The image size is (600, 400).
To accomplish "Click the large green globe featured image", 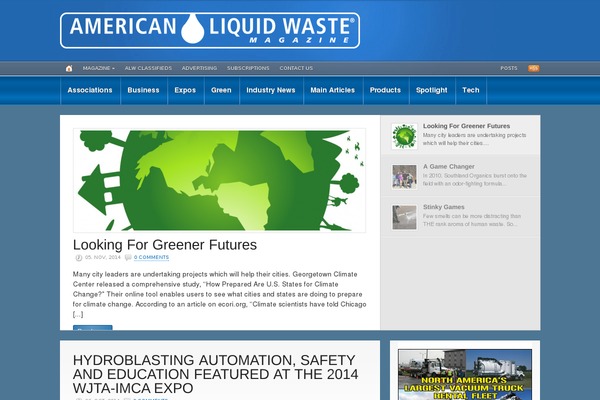I will (219, 180).
